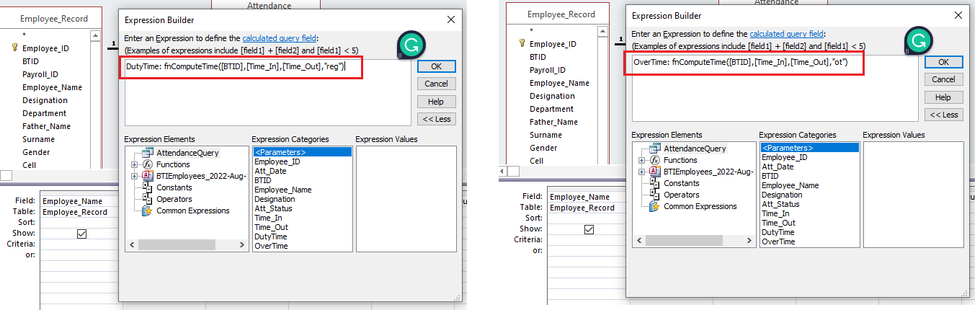The height and width of the screenshot is (310, 980).
Task: Select Operators icon in right Expression Elements
Action: point(655,195)
